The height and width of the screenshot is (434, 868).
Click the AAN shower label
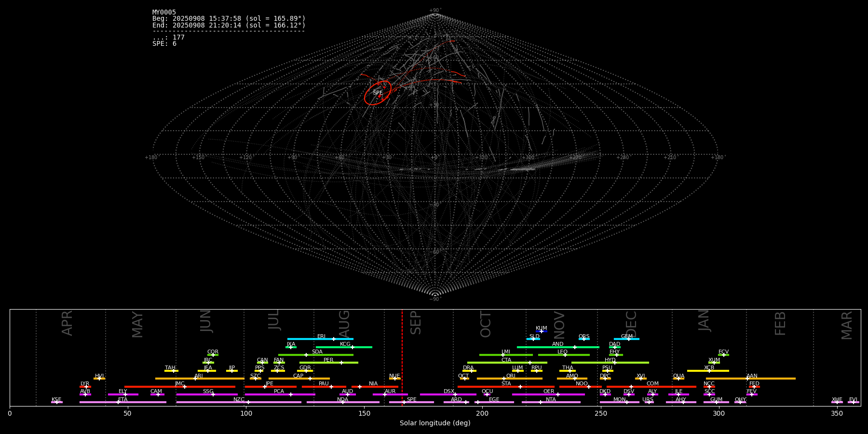point(752,376)
